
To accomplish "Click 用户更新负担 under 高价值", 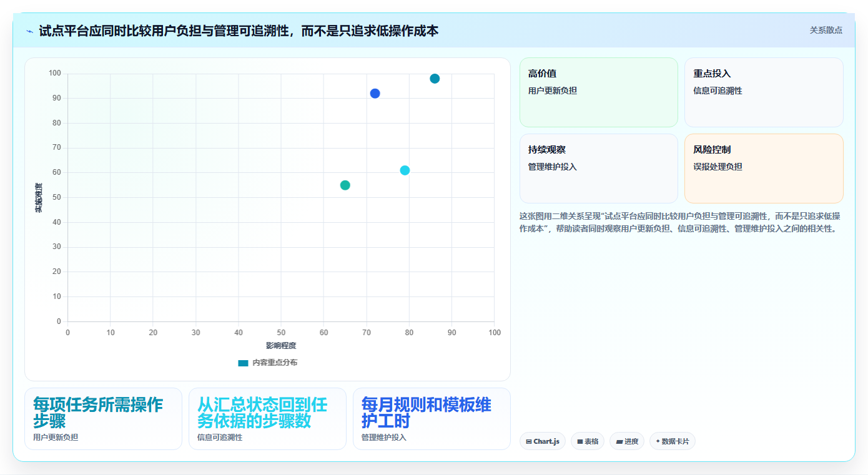I will click(553, 91).
